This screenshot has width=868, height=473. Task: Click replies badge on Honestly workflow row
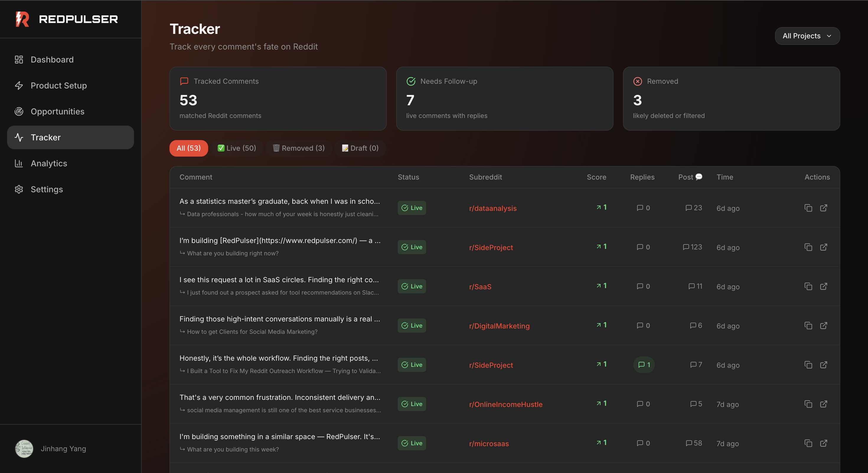644,364
